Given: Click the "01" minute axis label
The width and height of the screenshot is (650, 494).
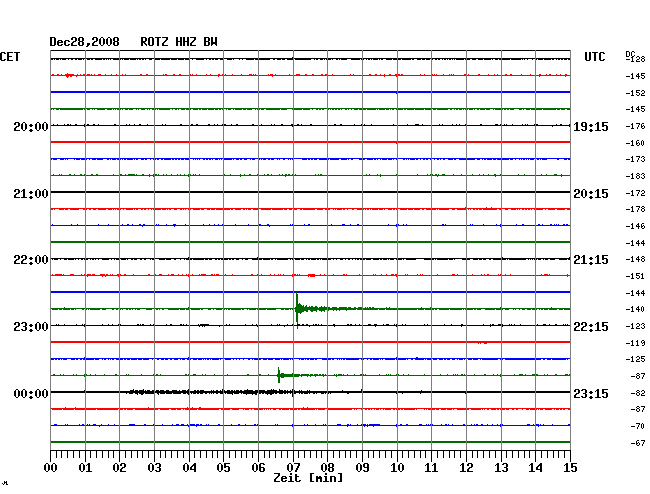Looking at the screenshot, I should pos(85,468).
